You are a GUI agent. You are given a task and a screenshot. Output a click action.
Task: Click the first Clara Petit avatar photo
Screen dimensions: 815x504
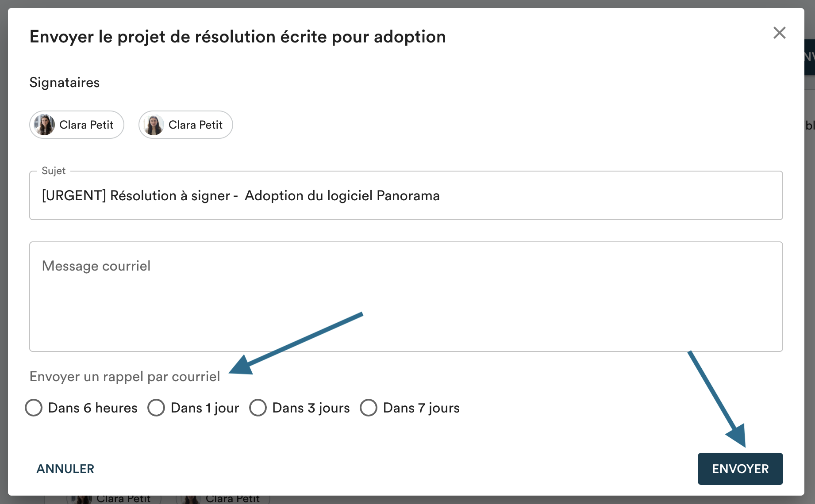[x=45, y=125]
